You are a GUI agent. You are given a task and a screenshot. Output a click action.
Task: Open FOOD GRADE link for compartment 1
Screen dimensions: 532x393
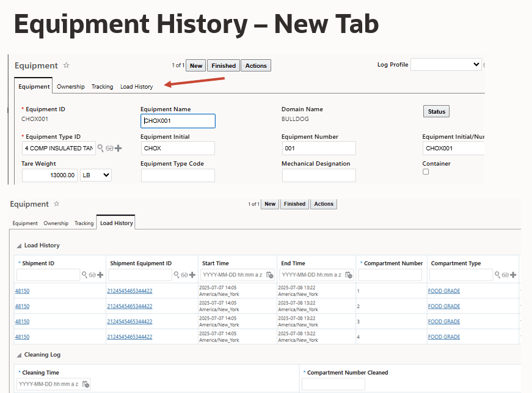[444, 291]
